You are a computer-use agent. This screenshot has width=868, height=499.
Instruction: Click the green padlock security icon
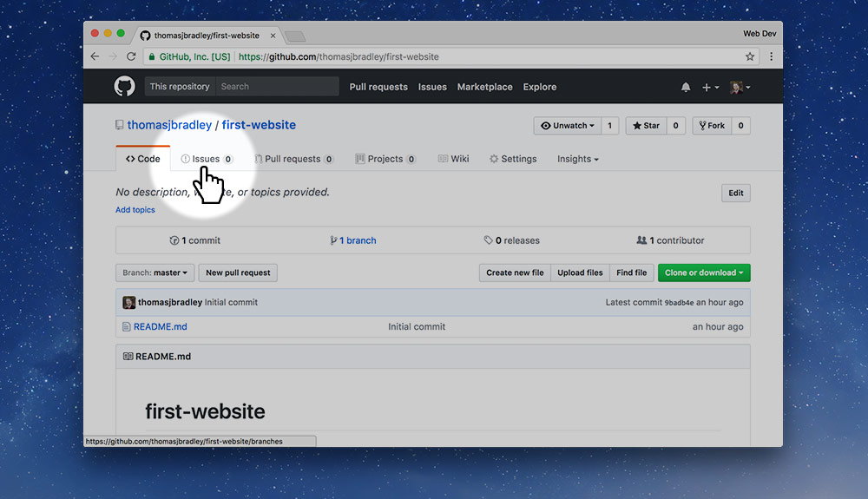pyautogui.click(x=152, y=56)
